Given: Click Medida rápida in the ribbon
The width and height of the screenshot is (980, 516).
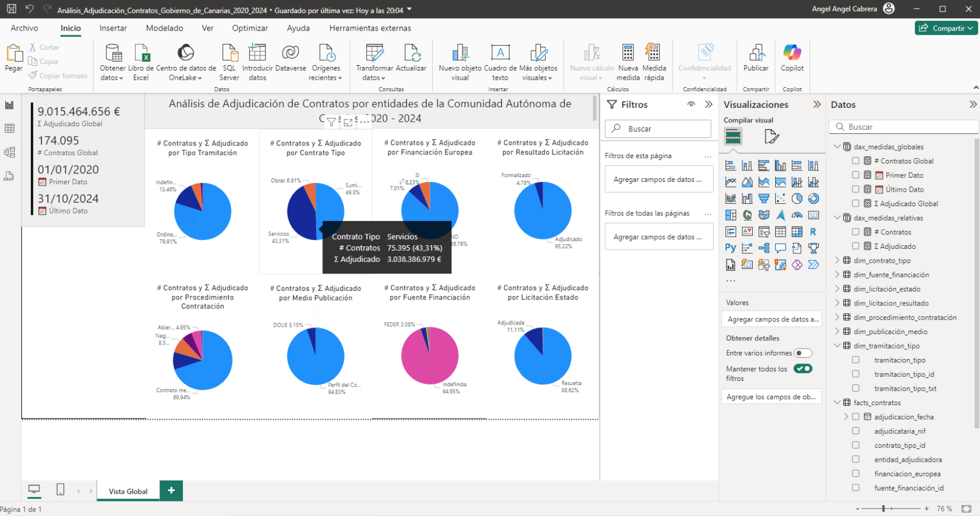Looking at the screenshot, I should pos(654,62).
